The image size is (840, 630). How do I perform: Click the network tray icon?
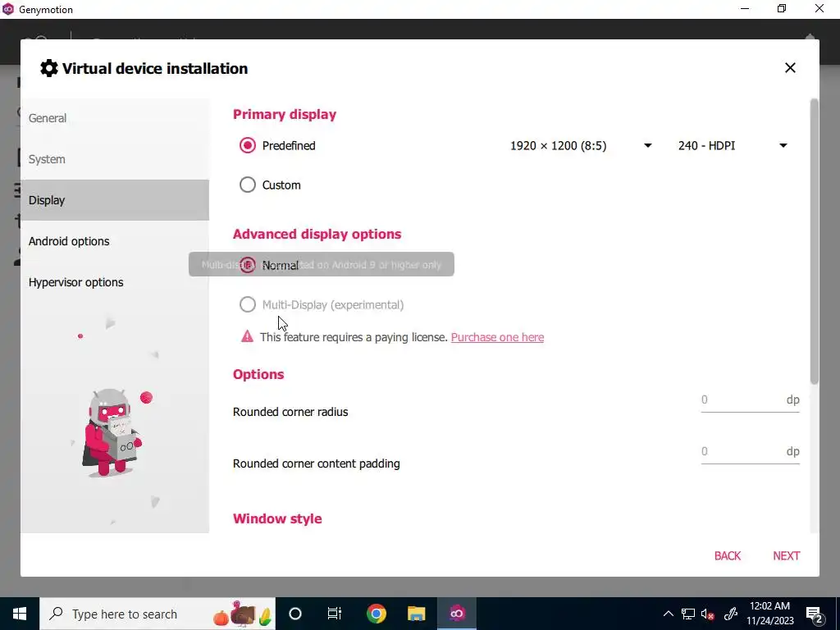(x=688, y=614)
